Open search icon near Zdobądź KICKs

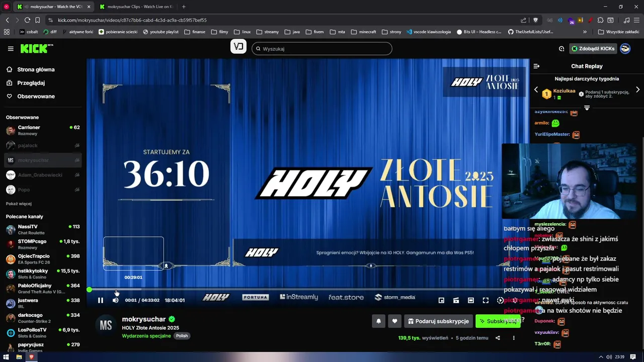click(x=561, y=49)
